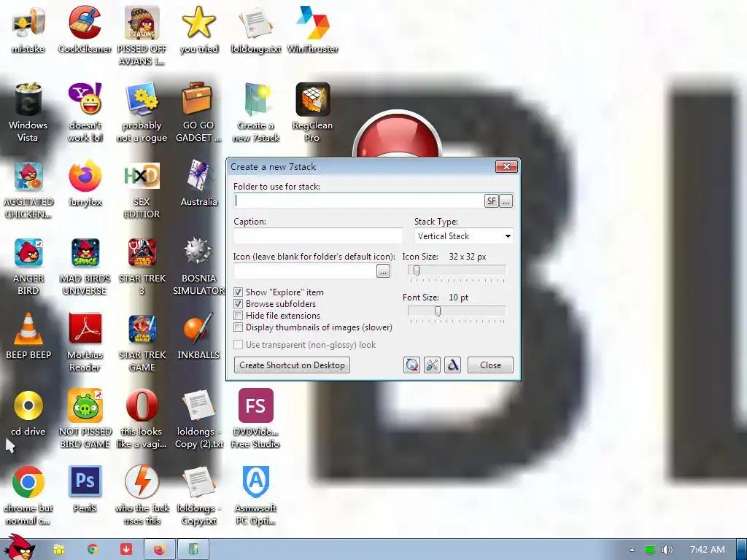The image size is (747, 560).
Task: Close the 7stack dialog with red X
Action: (506, 167)
